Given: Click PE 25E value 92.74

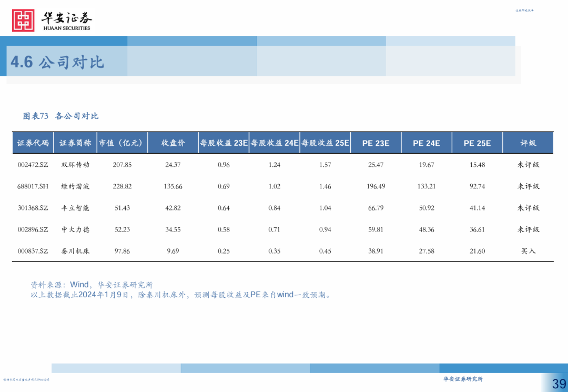Looking at the screenshot, I should click(x=477, y=186).
